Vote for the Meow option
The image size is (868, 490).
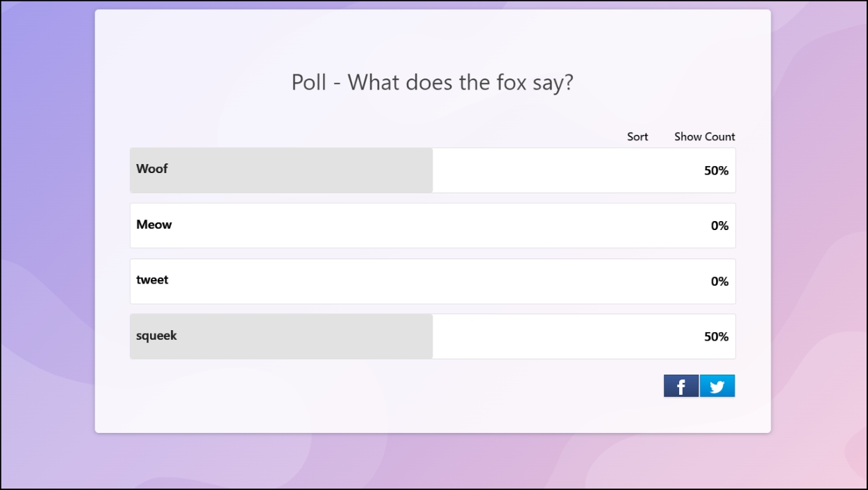[x=433, y=225]
